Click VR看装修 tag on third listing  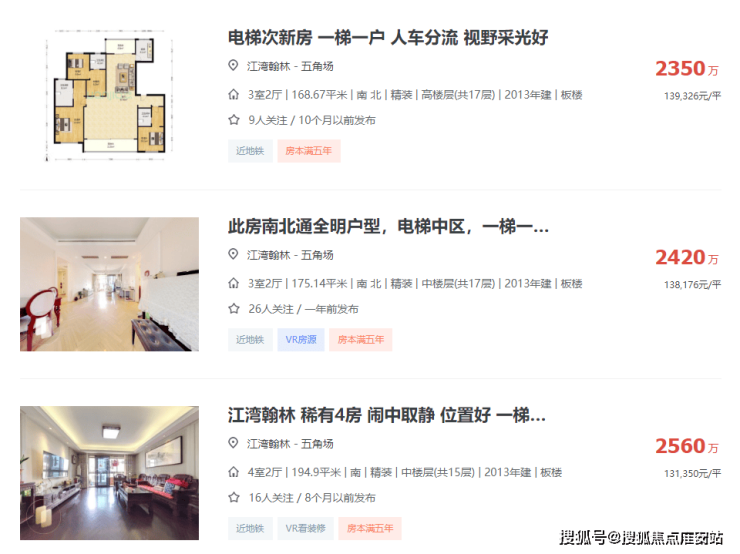[x=305, y=529]
